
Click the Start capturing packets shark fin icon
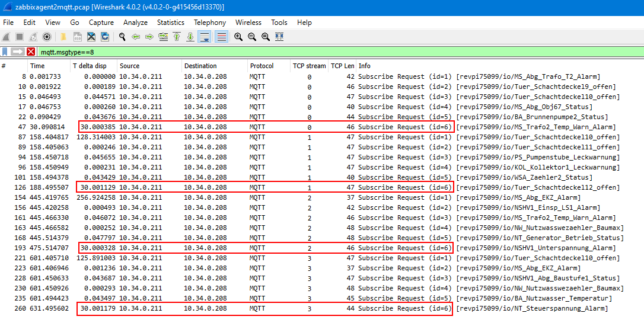click(6, 37)
